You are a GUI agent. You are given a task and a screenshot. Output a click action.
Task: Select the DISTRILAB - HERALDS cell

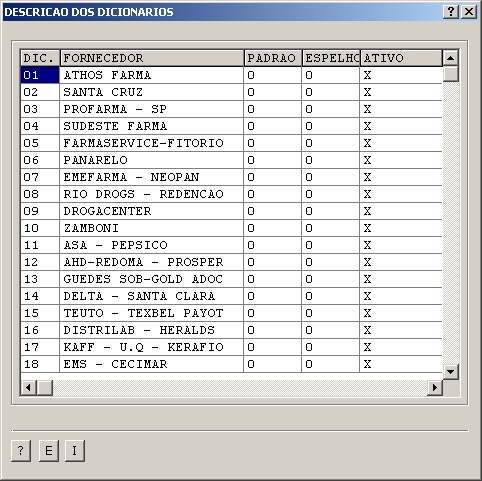click(x=152, y=330)
